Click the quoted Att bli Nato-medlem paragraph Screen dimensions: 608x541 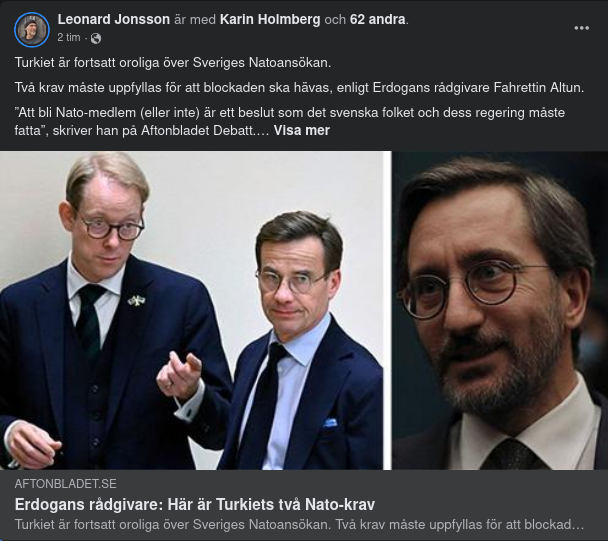[x=290, y=121]
